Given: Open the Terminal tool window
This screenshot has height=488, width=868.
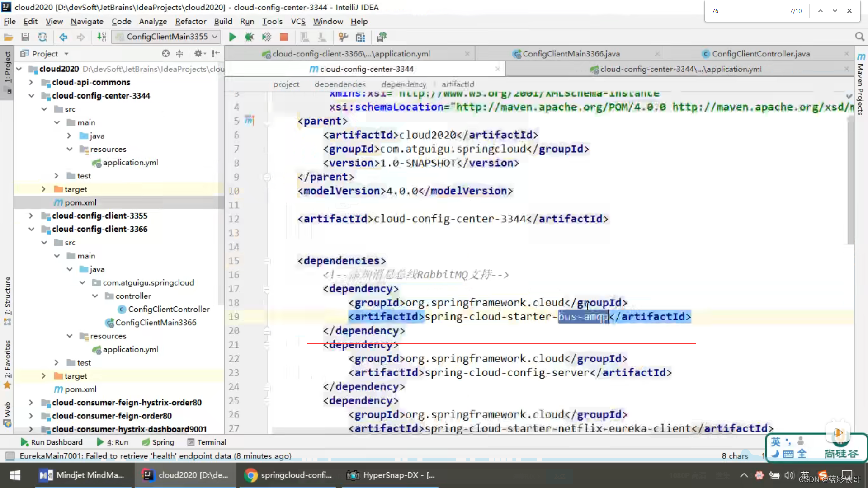Looking at the screenshot, I should pyautogui.click(x=207, y=442).
